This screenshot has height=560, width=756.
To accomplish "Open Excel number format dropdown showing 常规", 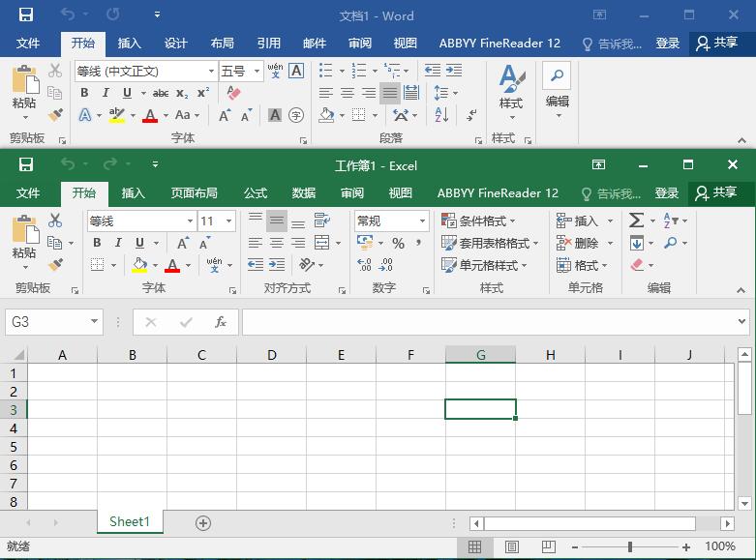I will (422, 221).
